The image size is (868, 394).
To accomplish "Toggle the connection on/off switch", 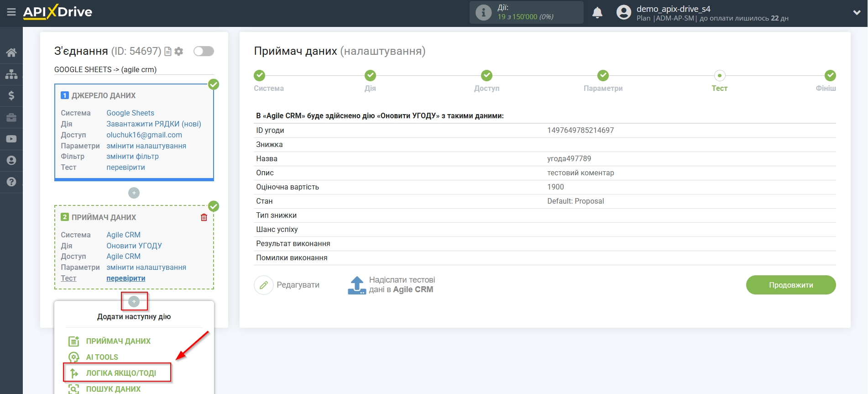I will tap(204, 51).
